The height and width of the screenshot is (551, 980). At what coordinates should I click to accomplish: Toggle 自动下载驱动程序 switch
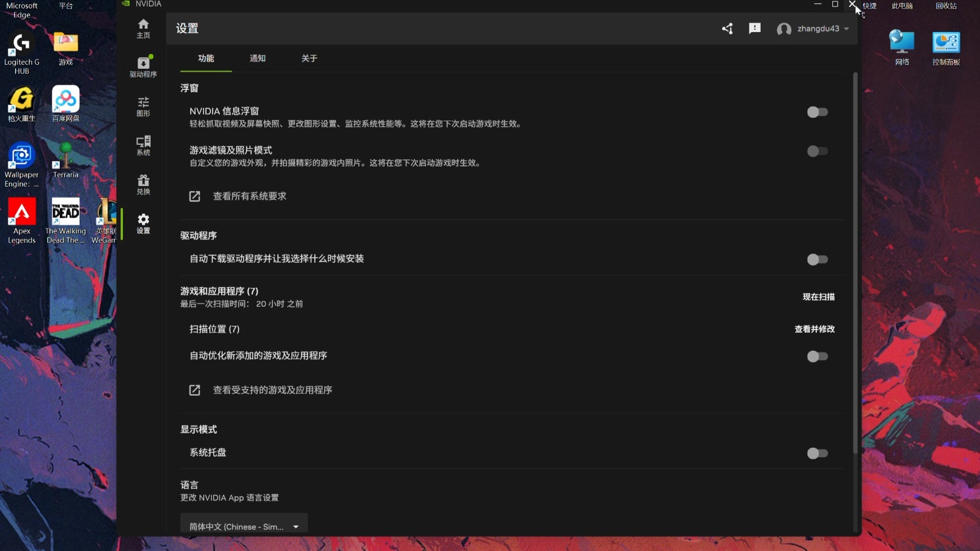817,259
